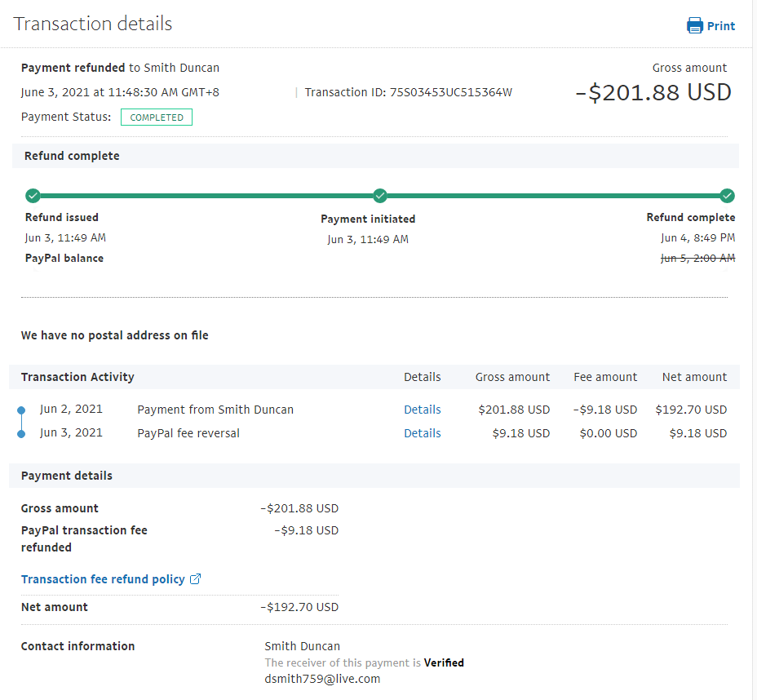Click the Refund issued checkmark icon
This screenshot has height=700, width=757.
click(x=33, y=196)
